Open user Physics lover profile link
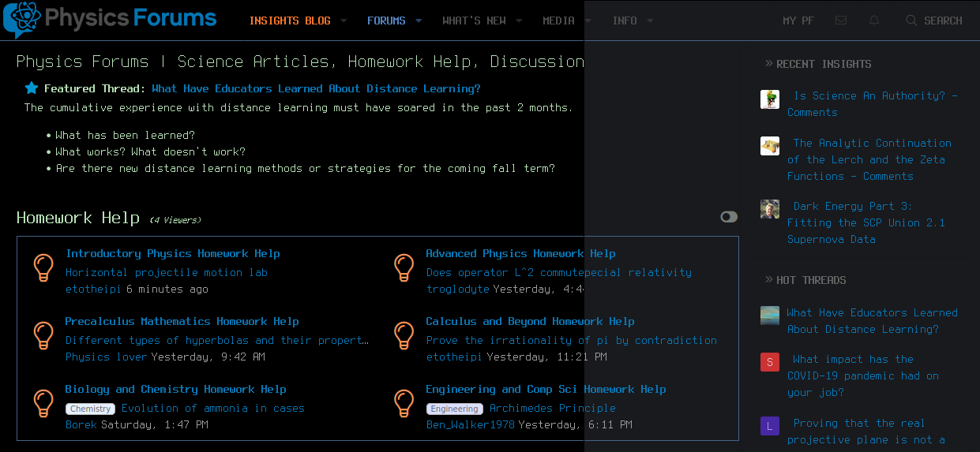Image resolution: width=980 pixels, height=452 pixels. [107, 357]
